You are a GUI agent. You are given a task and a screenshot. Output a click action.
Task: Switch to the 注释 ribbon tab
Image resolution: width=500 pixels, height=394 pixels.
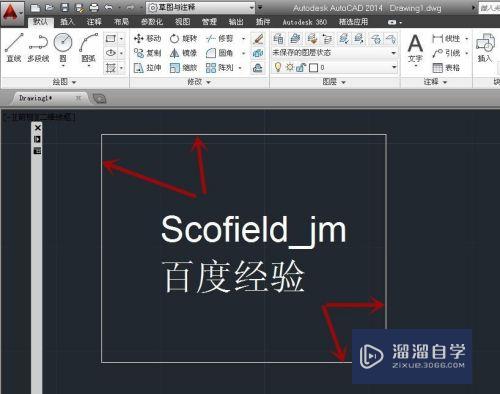(x=94, y=22)
